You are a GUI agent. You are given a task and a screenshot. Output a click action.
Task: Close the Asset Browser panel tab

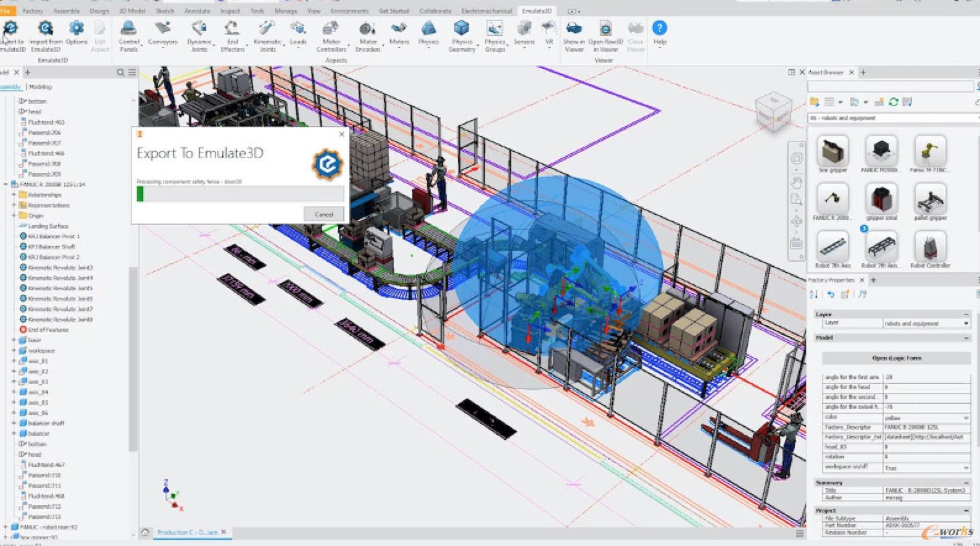point(852,72)
